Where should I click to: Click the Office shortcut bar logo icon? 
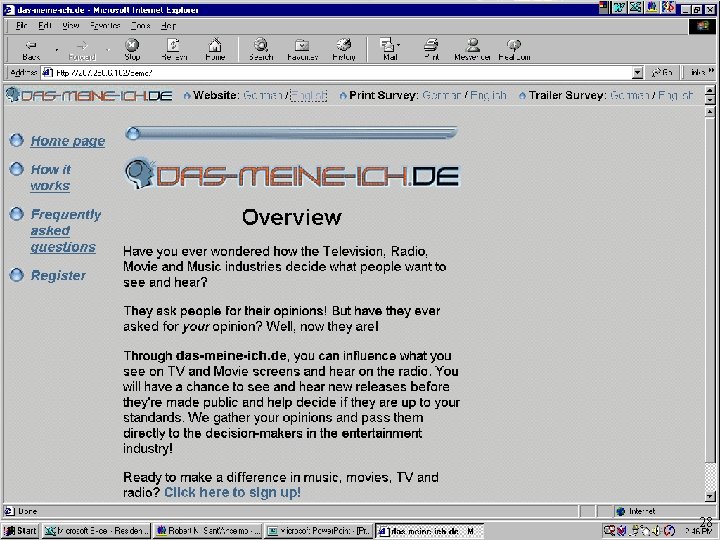604,8
